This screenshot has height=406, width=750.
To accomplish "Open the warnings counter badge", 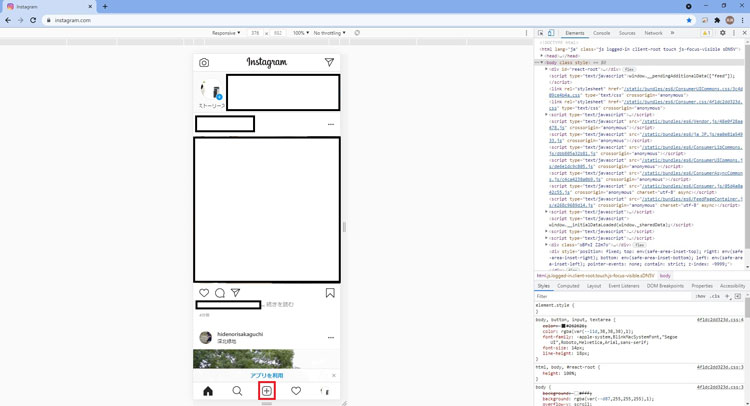I will (x=706, y=33).
